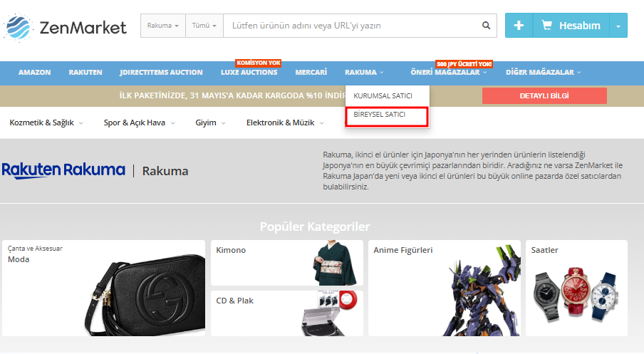Screen dimensions: 644x354
Task: Expand the Rakuma navigation menu
Action: coord(364,72)
